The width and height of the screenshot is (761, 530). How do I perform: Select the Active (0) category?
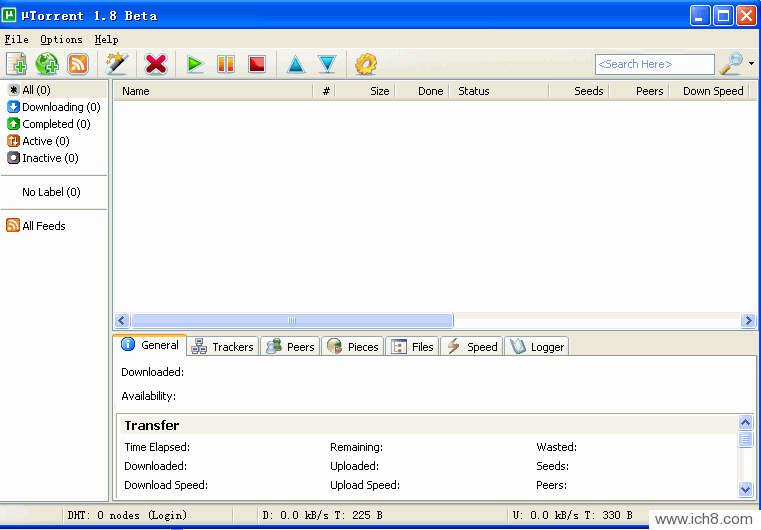38,141
